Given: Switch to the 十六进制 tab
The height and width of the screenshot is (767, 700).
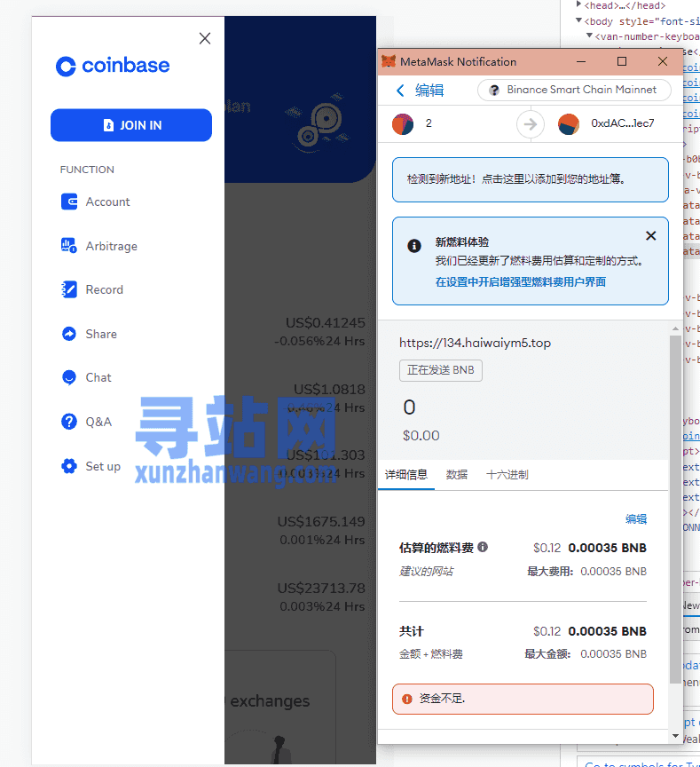Looking at the screenshot, I should (x=507, y=474).
